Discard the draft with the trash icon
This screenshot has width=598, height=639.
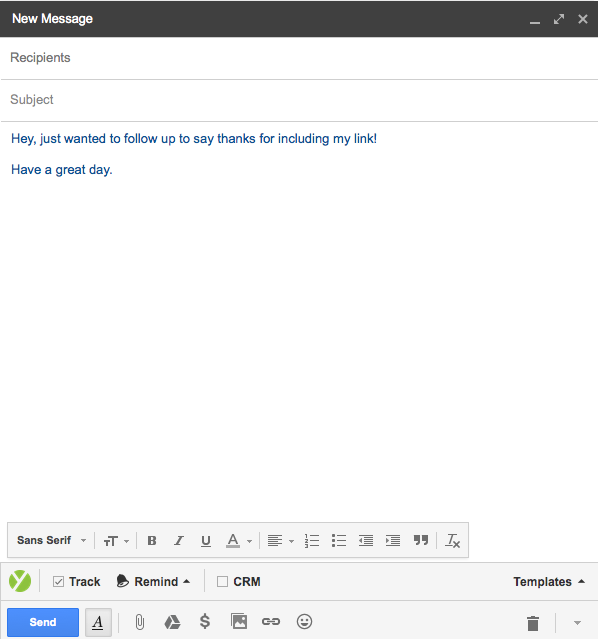(x=533, y=623)
